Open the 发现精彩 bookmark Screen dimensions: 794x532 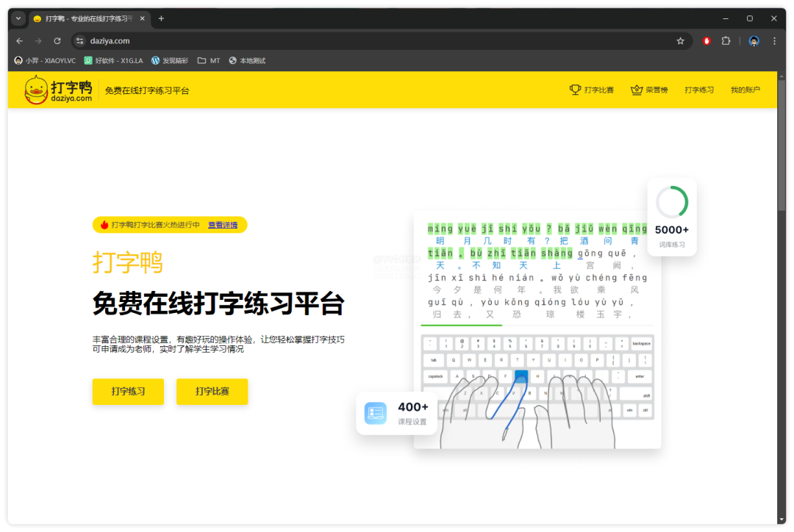coord(170,61)
